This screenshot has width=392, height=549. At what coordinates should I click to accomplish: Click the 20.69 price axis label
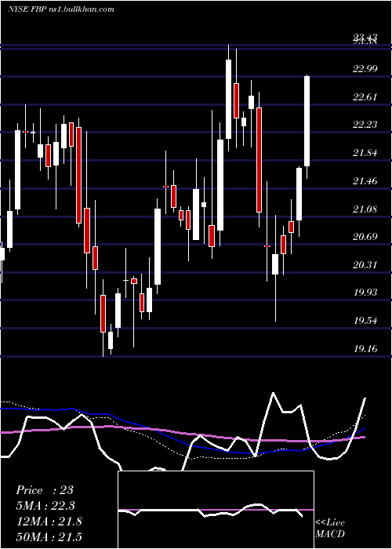(x=365, y=237)
